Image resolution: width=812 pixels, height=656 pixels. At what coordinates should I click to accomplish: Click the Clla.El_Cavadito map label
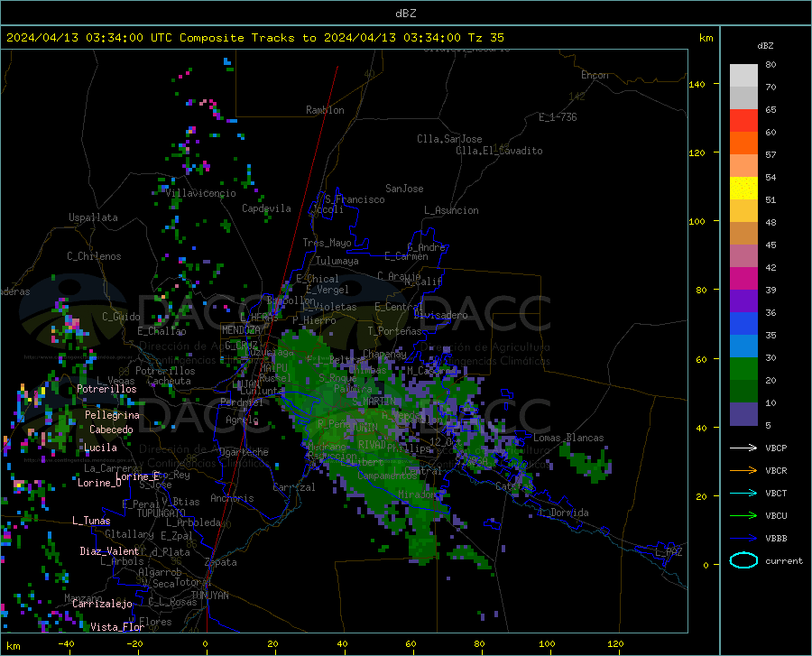499,151
